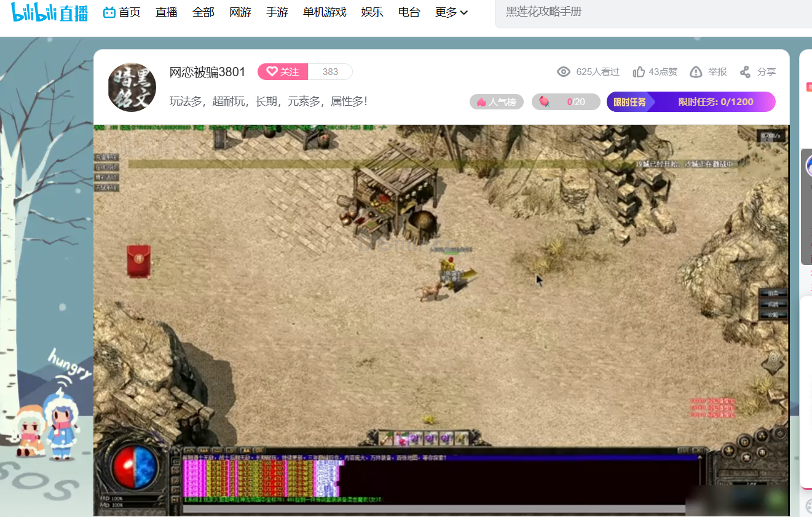Screen dimensions: 812x517
Task: Open the 娱乐 category
Action: click(x=372, y=12)
